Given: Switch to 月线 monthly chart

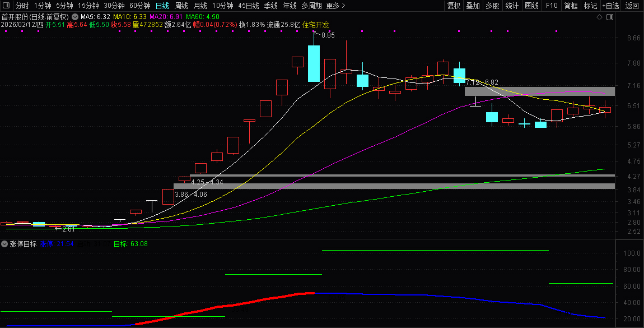Looking at the screenshot, I should (x=200, y=6).
